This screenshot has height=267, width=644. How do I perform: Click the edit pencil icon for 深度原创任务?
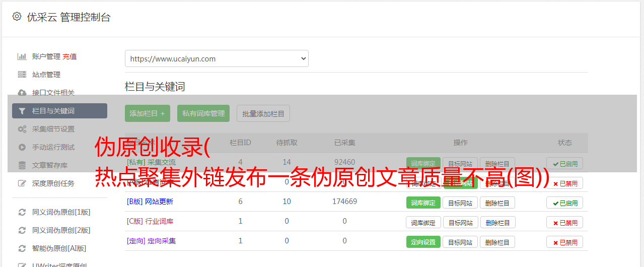[22, 183]
